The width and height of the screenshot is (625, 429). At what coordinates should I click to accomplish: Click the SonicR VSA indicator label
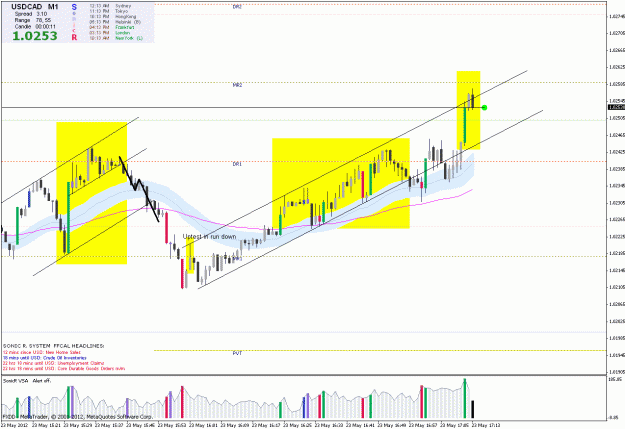[27, 381]
